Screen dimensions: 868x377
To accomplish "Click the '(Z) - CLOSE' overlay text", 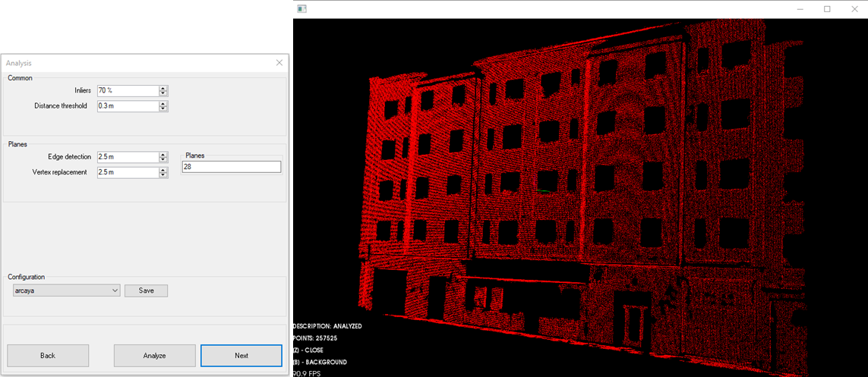I will (308, 350).
